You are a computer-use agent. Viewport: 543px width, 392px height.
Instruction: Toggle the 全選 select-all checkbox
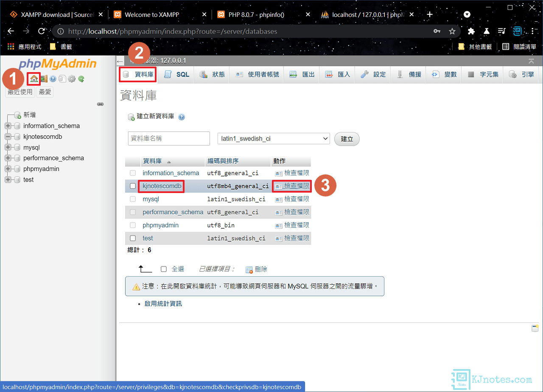tap(164, 269)
